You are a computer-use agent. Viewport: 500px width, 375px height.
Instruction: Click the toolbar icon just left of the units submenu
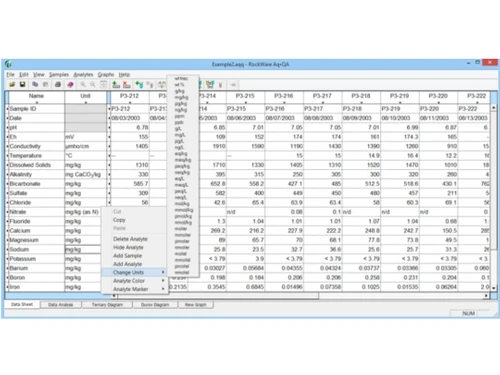(162, 85)
